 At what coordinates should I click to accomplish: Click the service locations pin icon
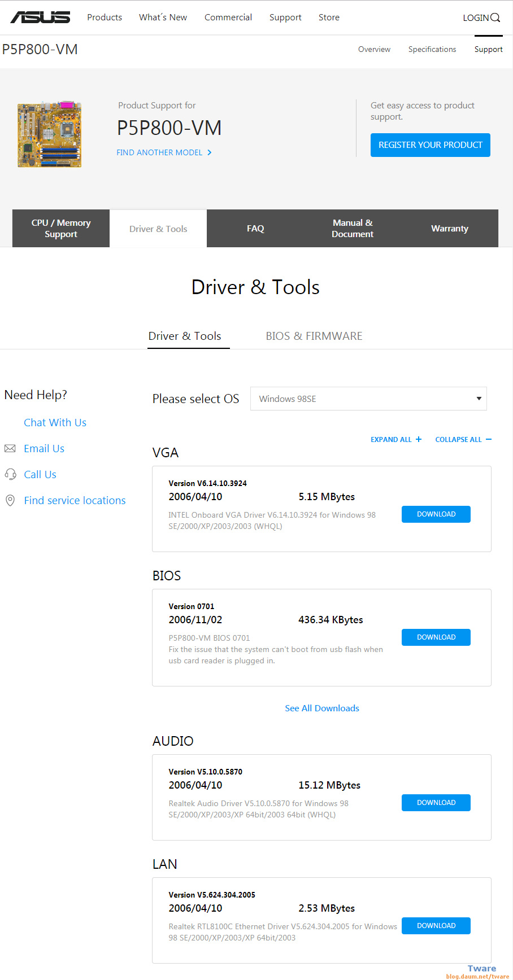[x=10, y=500]
